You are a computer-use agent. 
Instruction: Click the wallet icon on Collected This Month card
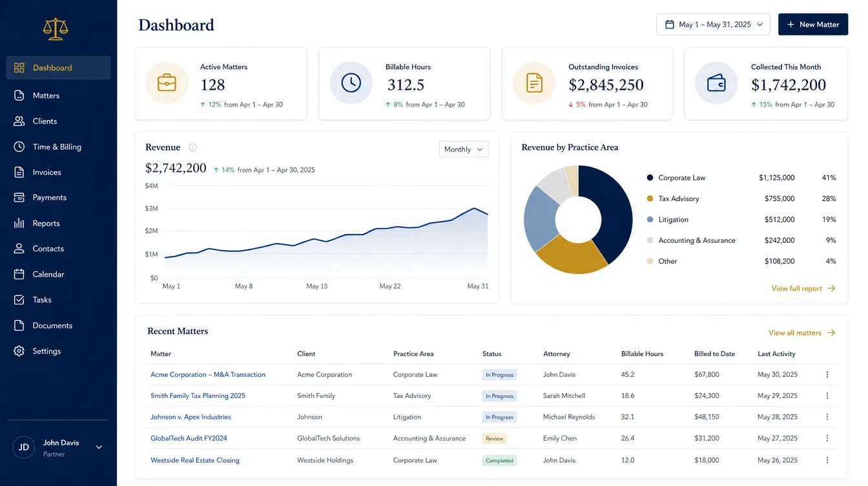[x=716, y=83]
